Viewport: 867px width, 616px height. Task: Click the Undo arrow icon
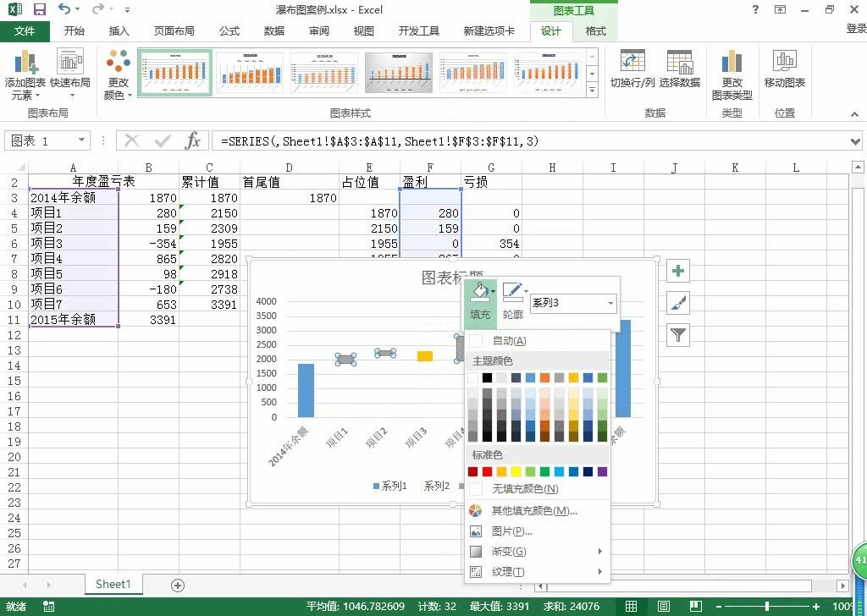tap(64, 8)
